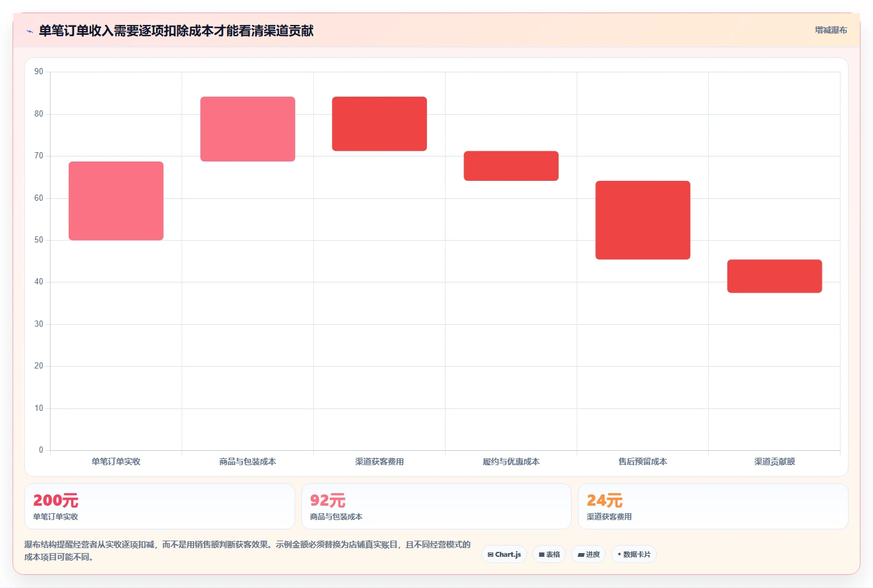Image resolution: width=873 pixels, height=588 pixels.
Task: Click y-axis tick label 70
Action: click(x=39, y=156)
